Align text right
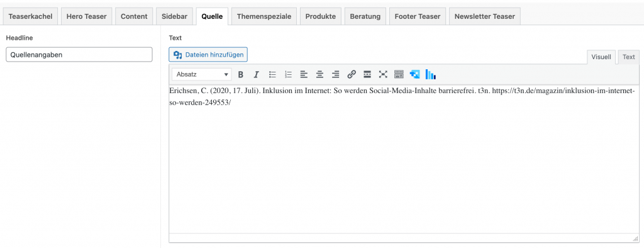 [336, 74]
